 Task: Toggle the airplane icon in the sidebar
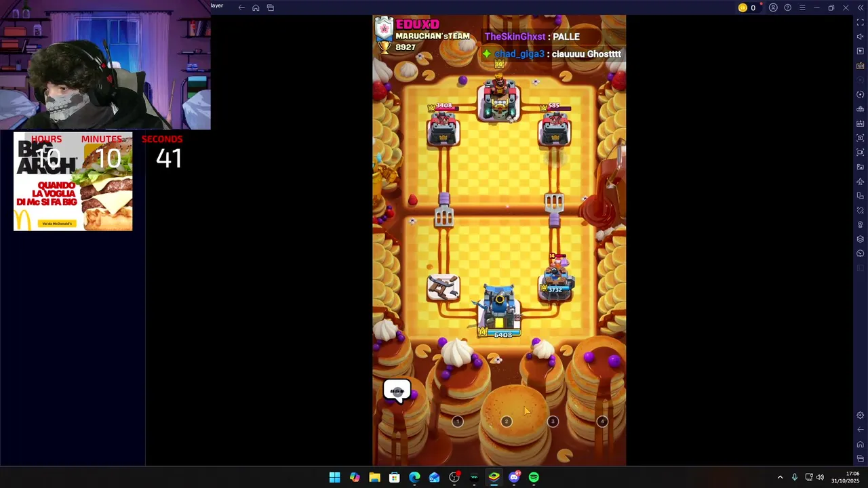(860, 182)
